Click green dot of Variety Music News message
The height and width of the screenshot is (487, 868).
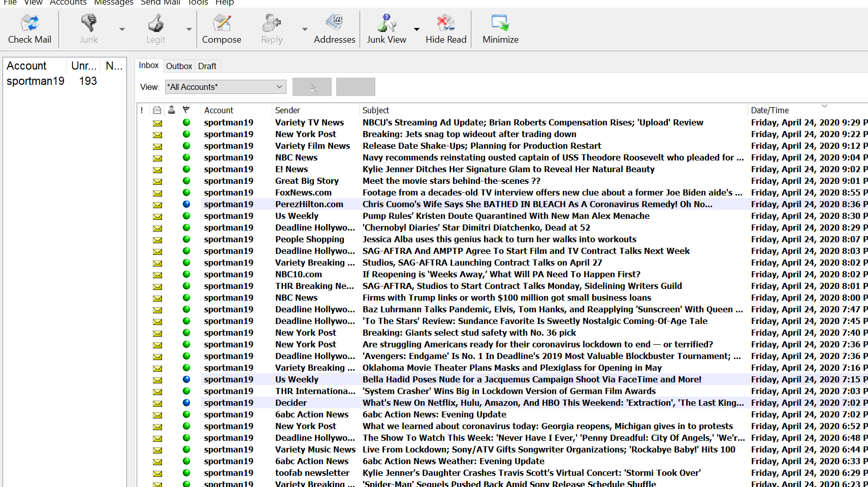[x=186, y=449]
